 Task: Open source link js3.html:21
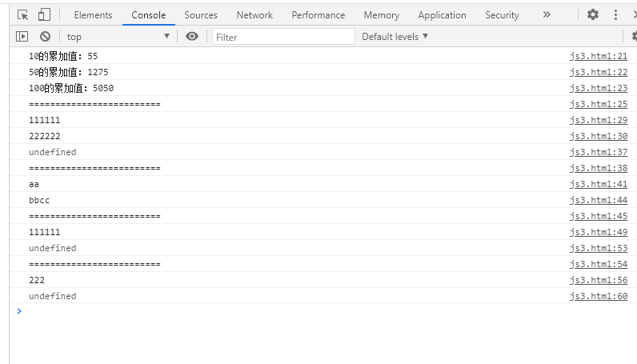coord(599,56)
